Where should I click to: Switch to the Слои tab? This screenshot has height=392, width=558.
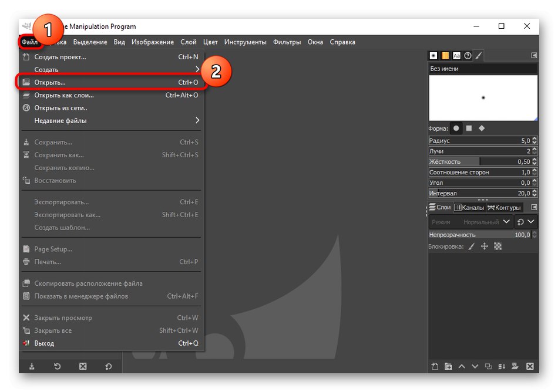pos(440,207)
